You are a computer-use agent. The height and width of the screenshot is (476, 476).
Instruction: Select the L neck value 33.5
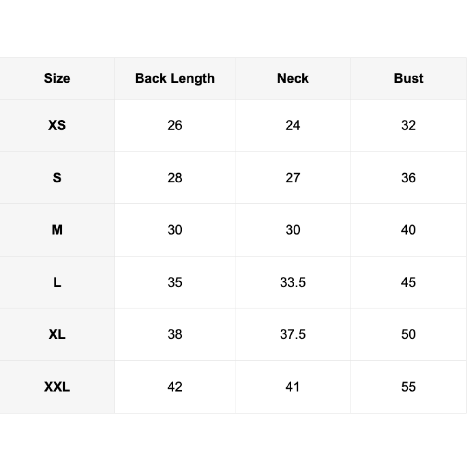click(293, 282)
